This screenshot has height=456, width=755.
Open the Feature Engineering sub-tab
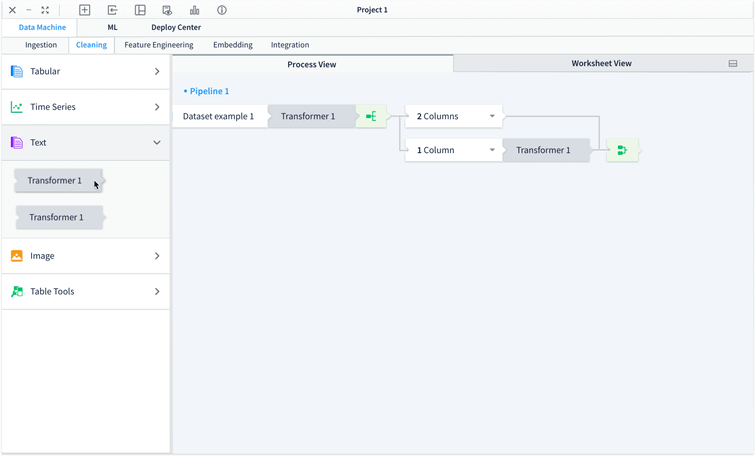coord(159,45)
